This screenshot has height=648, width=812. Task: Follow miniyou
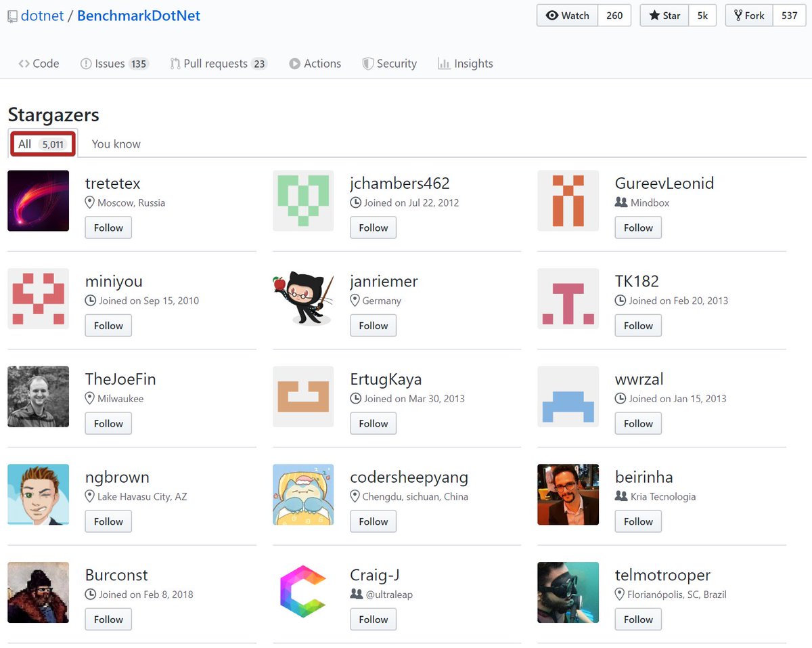coord(108,326)
